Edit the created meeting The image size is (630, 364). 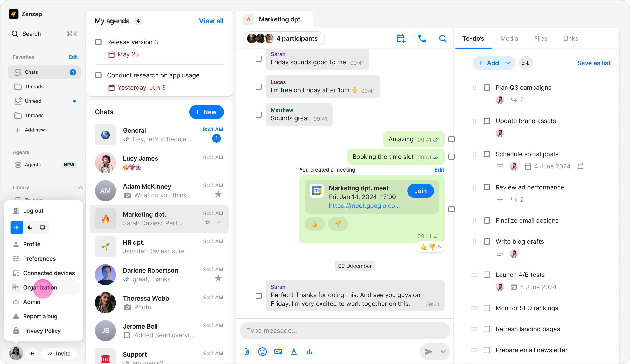pos(439,170)
